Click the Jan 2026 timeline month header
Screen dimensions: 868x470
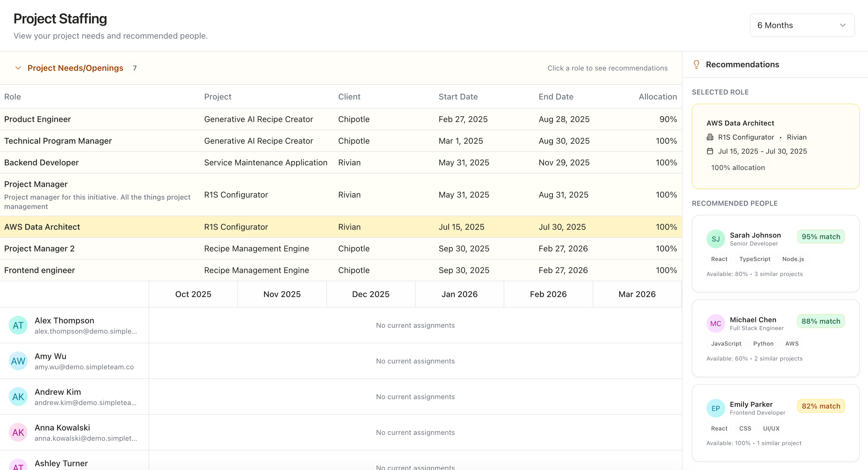[459, 294]
